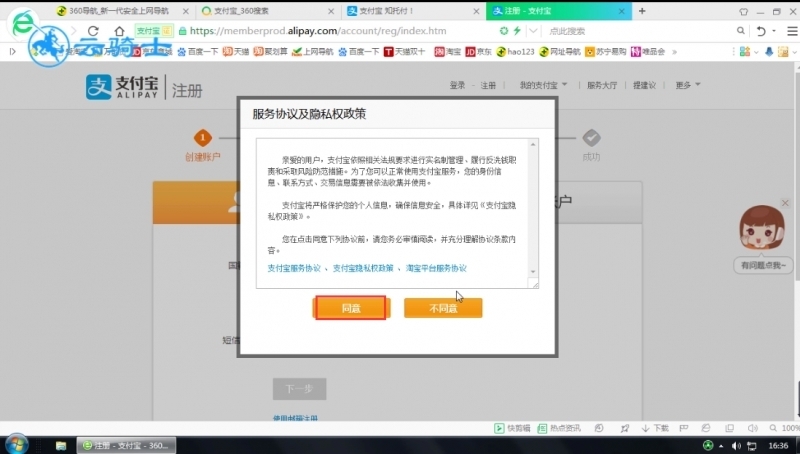The image size is (800, 454).
Task: Click the blue download arrow extension icon
Action: [x=769, y=52]
